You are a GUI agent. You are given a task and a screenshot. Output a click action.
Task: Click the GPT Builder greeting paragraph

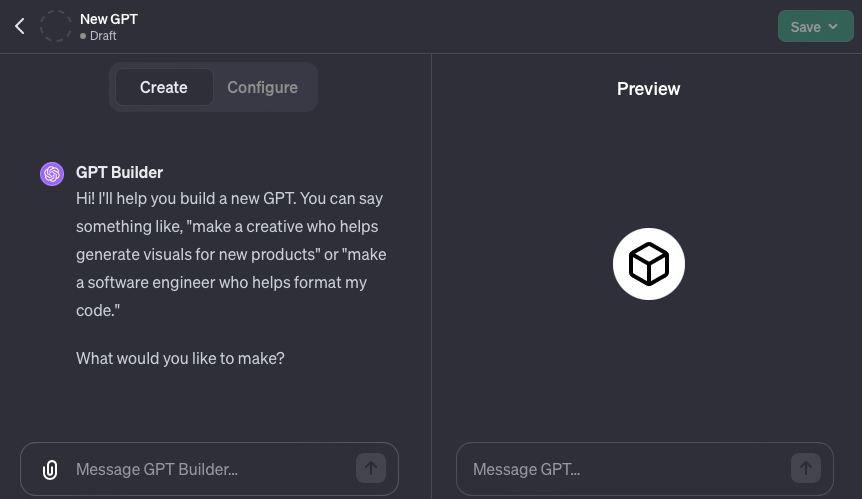tap(231, 254)
